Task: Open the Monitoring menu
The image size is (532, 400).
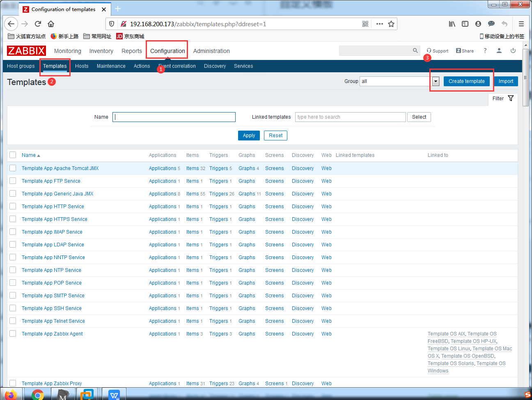Action: pos(68,51)
